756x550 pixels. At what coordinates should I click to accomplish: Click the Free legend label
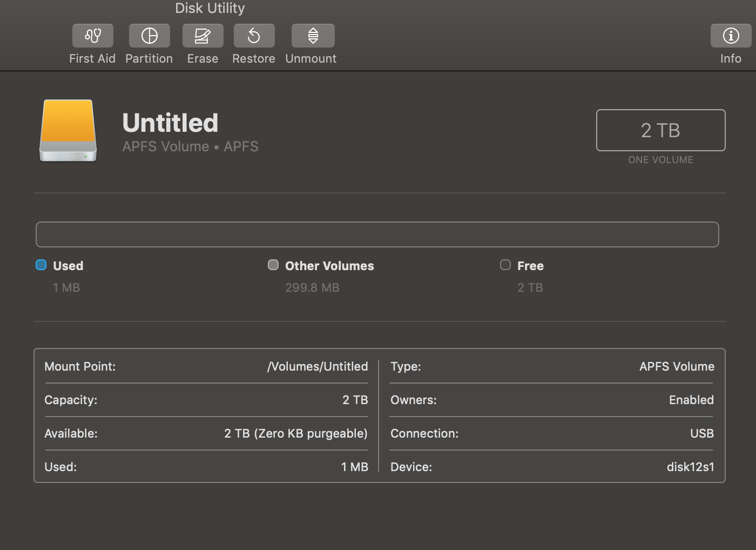[x=530, y=266]
